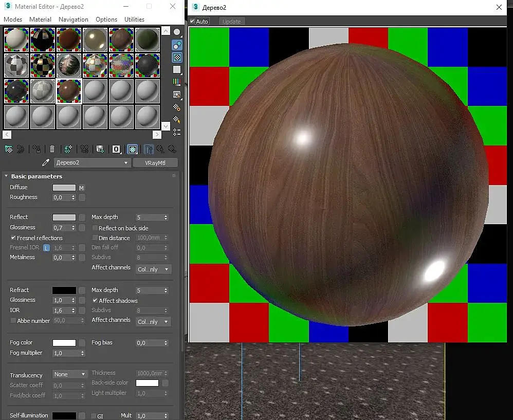This screenshot has height=420, width=513.
Task: Enable the Abbe number checkbox
Action: point(13,321)
